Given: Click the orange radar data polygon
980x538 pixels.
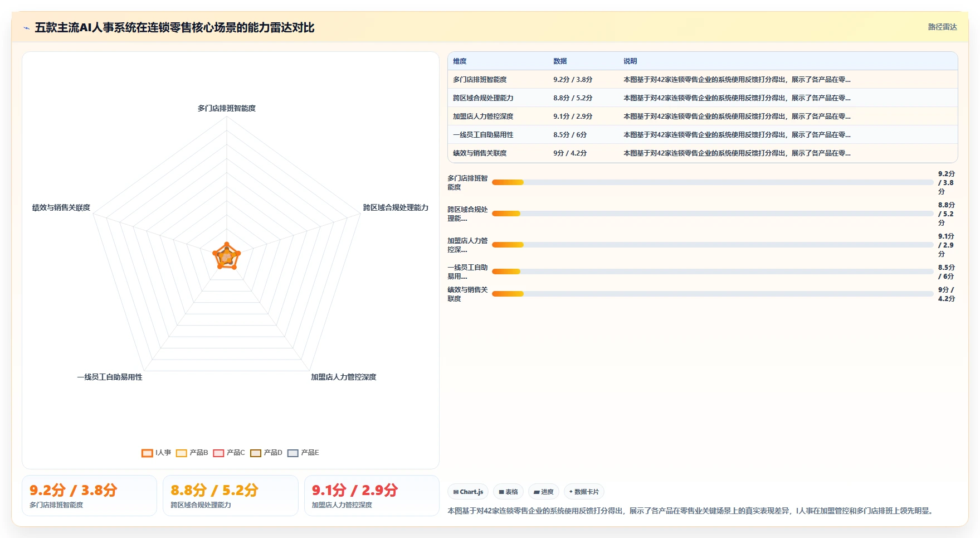Looking at the screenshot, I should (227, 257).
